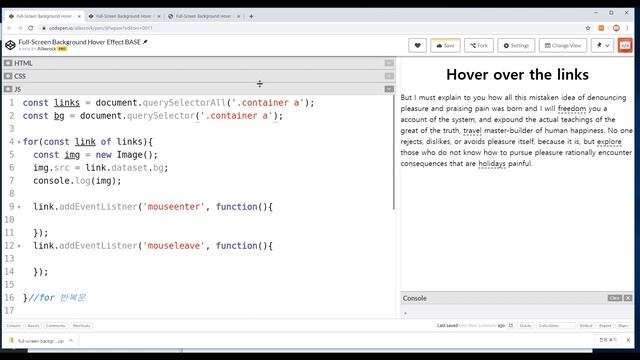Click the open-in-new-window icon in footer
The height and width of the screenshot is (360, 640).
tap(511, 326)
